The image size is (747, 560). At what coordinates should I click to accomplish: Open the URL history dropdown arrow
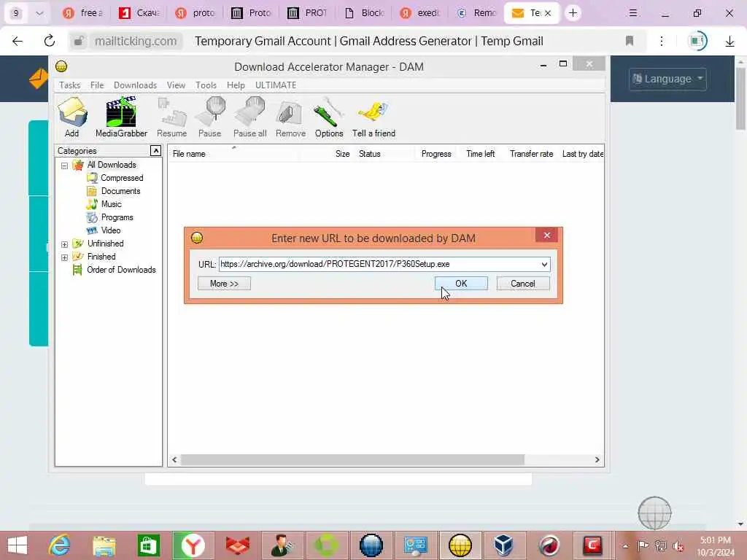[544, 264]
